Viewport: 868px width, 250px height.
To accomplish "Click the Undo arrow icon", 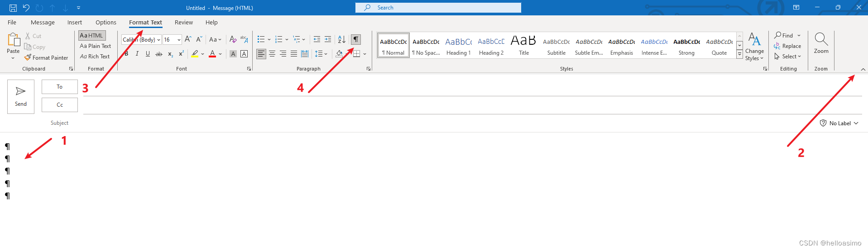I will pyautogui.click(x=26, y=8).
